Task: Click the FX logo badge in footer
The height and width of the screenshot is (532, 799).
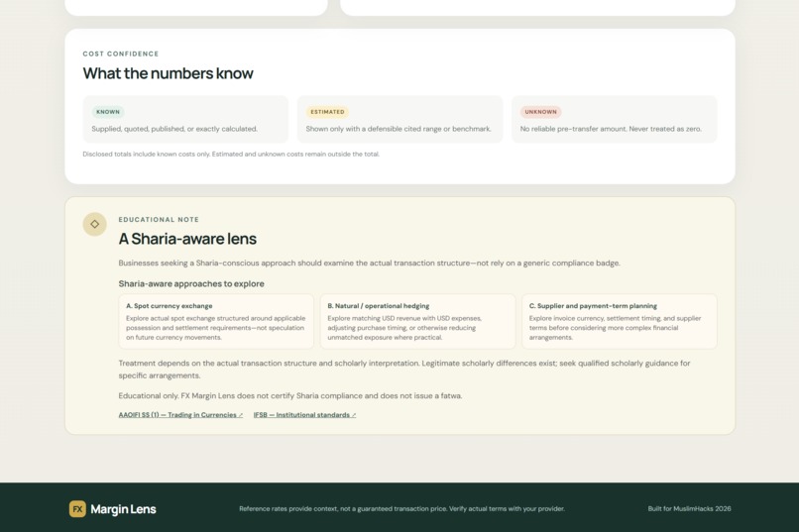Action: point(77,508)
